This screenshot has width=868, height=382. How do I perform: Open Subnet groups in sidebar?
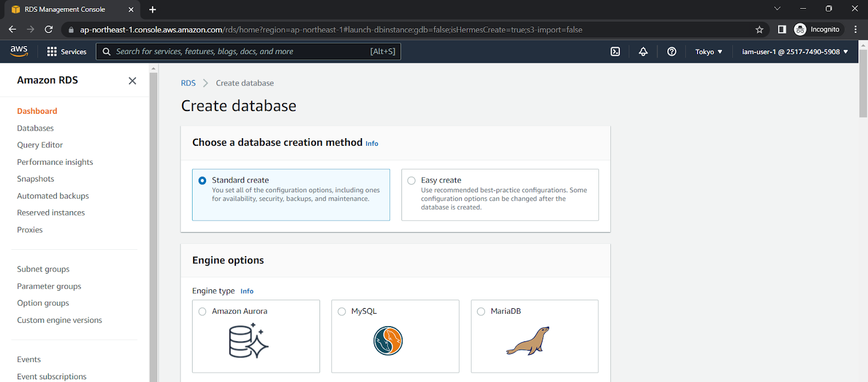click(43, 269)
